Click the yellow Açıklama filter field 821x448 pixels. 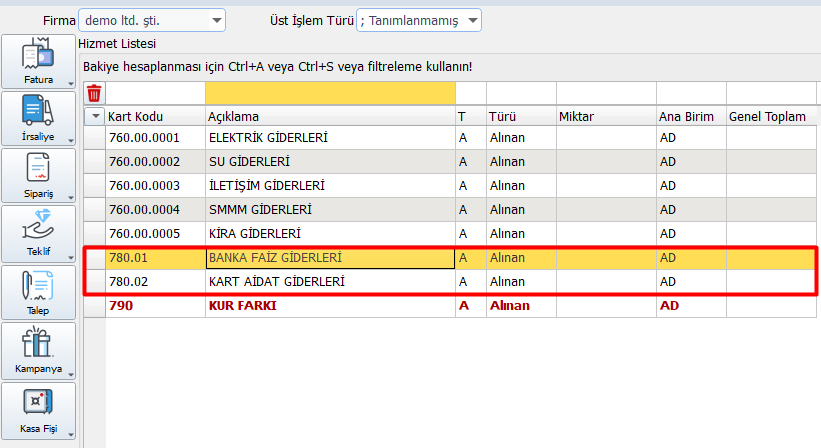(x=329, y=93)
